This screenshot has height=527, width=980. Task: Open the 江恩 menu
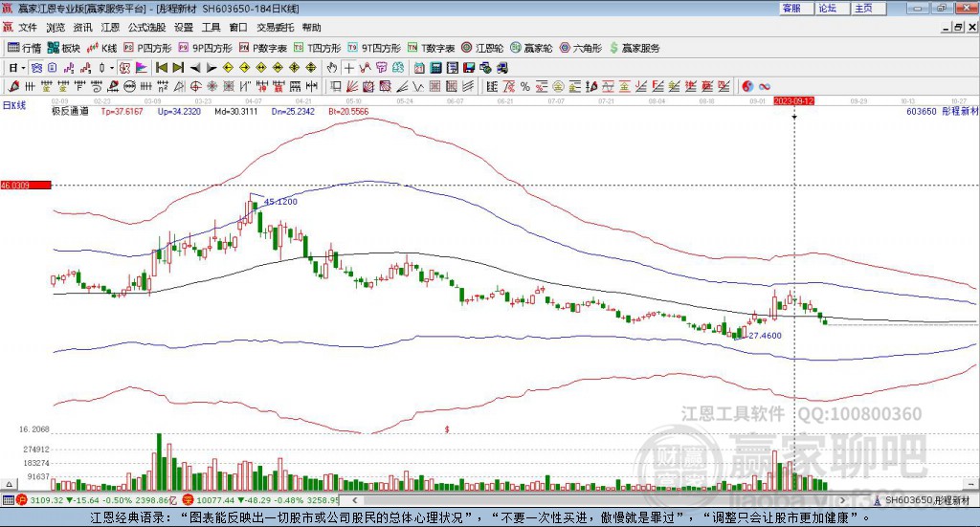click(x=110, y=28)
